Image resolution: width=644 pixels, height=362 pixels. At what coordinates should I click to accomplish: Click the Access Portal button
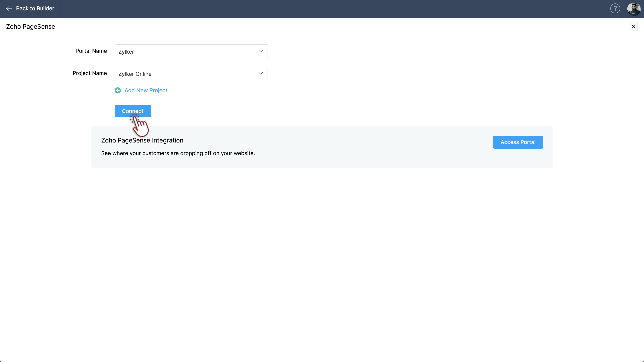518,142
